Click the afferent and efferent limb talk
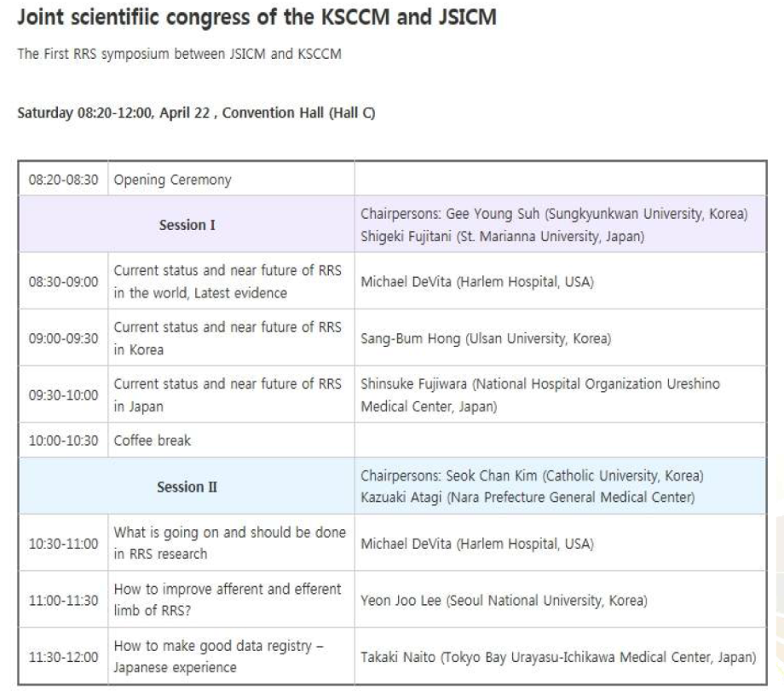 [x=228, y=600]
